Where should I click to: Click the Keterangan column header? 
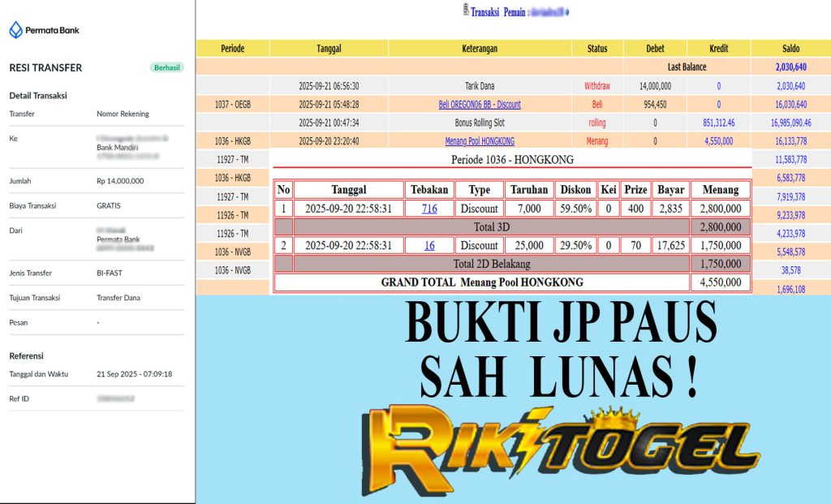click(480, 49)
